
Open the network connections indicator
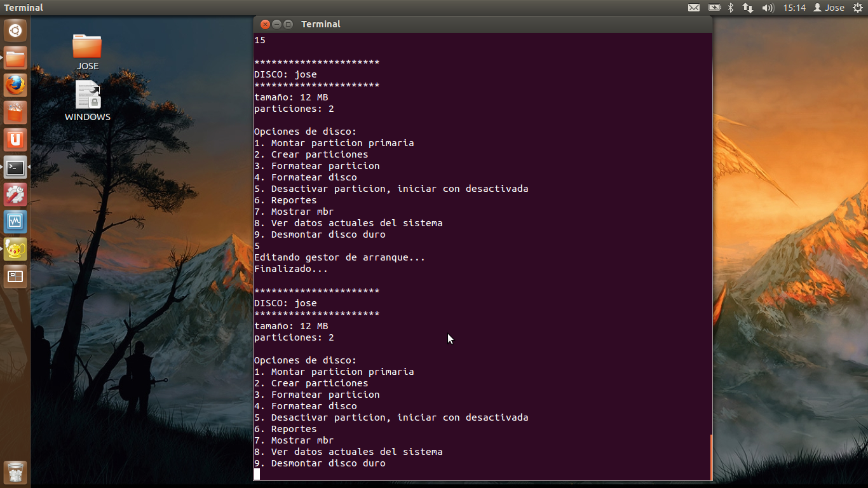(748, 8)
